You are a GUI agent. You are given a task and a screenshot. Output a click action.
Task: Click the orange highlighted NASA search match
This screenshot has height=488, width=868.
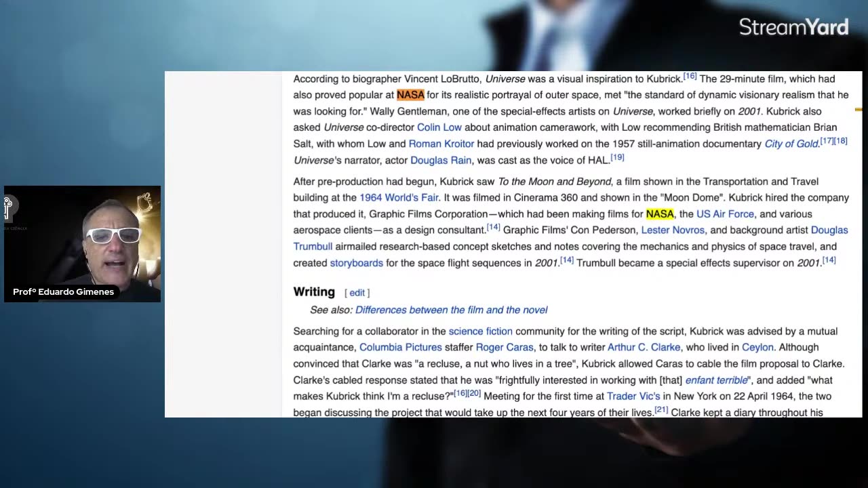[x=410, y=95]
